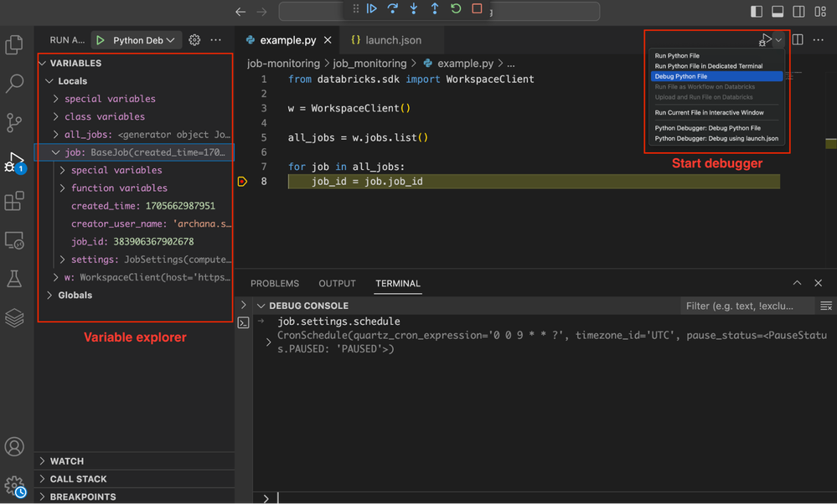
Task: Open the Testing flask view
Action: tap(14, 280)
